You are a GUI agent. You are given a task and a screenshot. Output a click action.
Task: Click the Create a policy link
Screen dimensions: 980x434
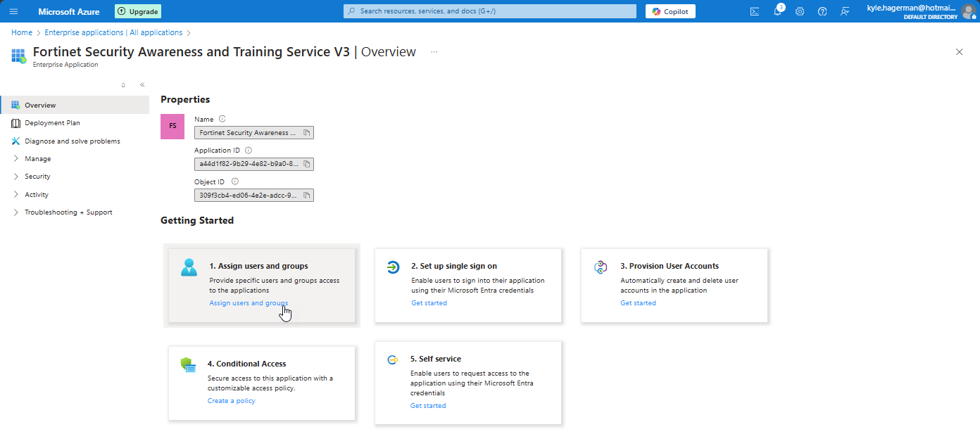[x=231, y=401]
